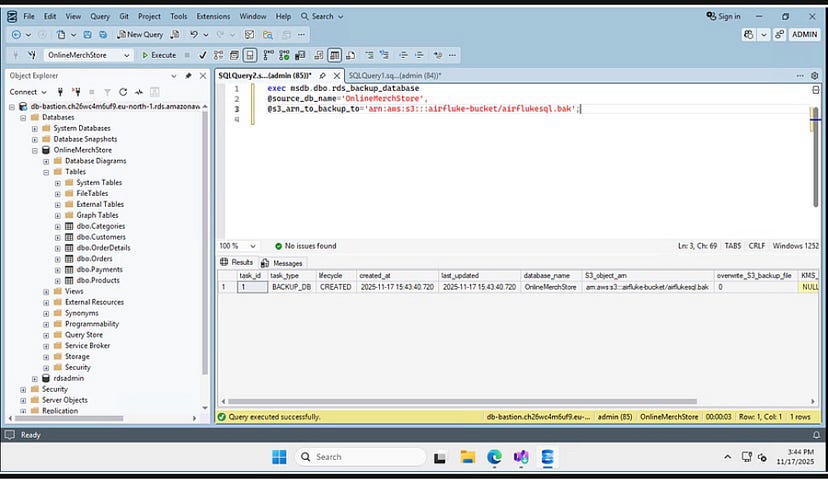
Task: Click the Disconnect plug icon
Action: coord(77,92)
